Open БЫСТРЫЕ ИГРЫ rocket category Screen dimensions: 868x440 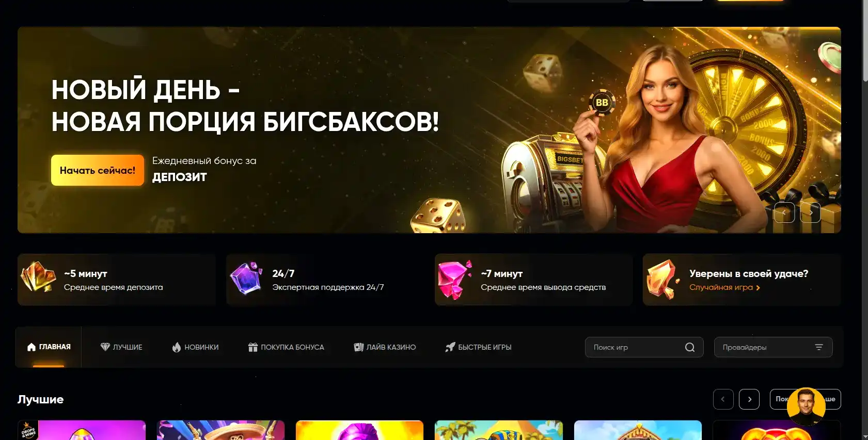478,347
